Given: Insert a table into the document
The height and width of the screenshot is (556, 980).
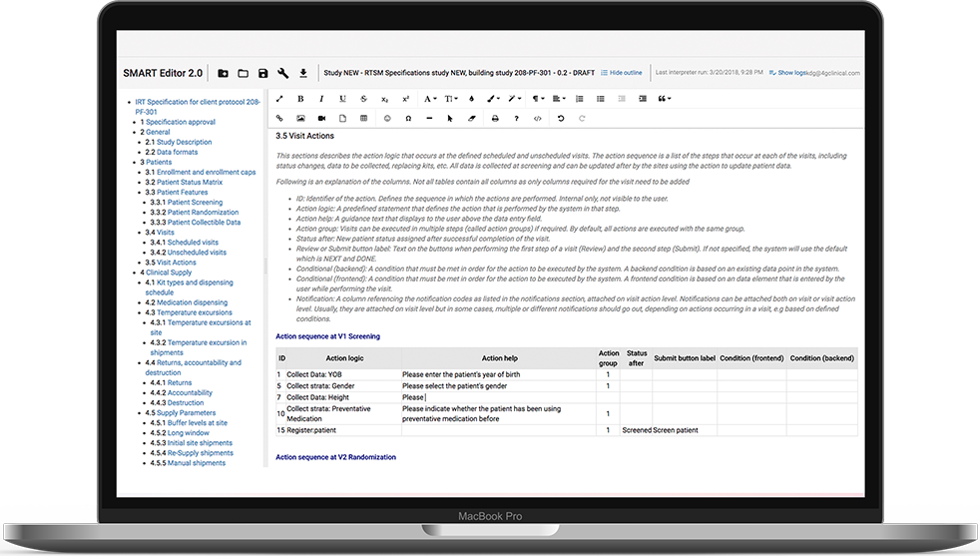Looking at the screenshot, I should (363, 119).
